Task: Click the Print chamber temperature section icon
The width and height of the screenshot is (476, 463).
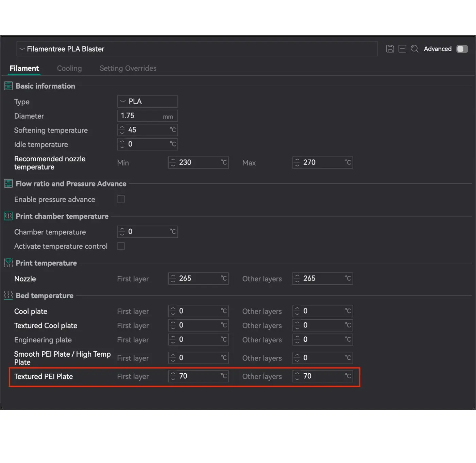Action: pyautogui.click(x=8, y=216)
